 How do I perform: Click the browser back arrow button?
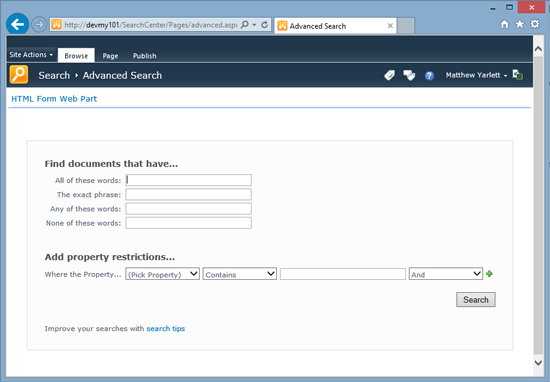pyautogui.click(x=17, y=24)
